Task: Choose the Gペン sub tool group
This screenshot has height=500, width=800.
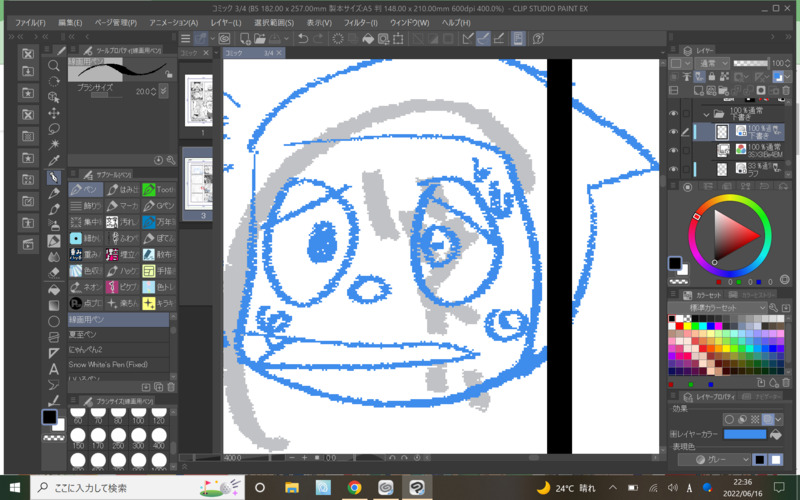Action: tap(159, 206)
